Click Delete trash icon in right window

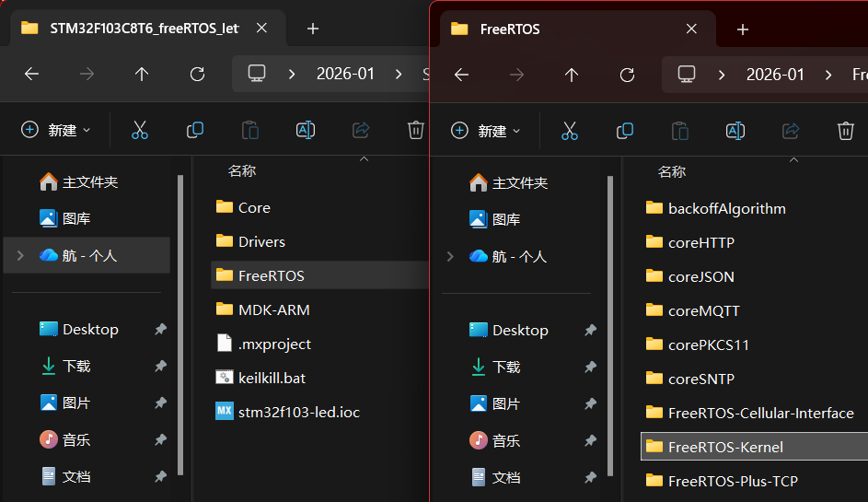pyautogui.click(x=845, y=132)
